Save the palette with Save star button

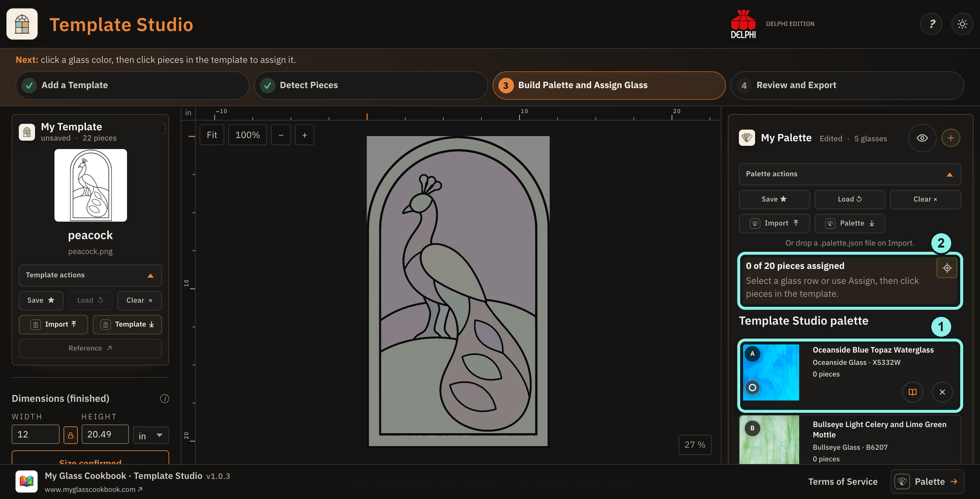tap(774, 199)
